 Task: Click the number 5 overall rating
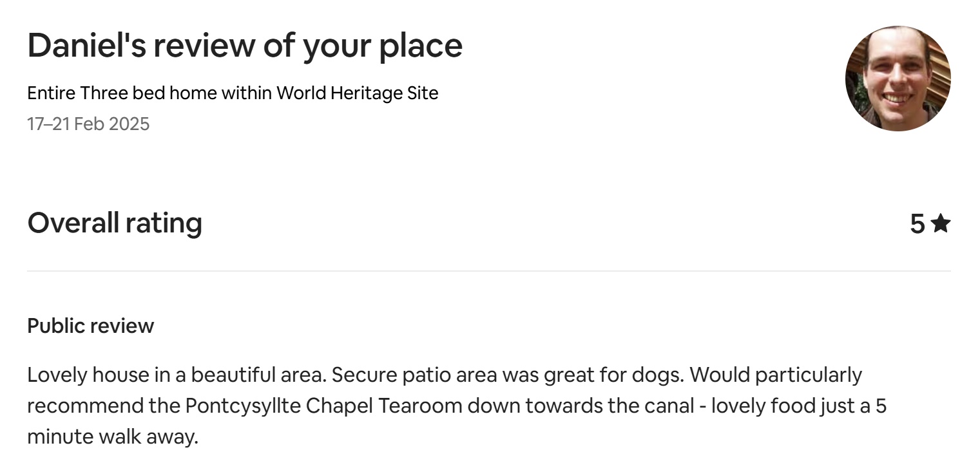pos(917,224)
